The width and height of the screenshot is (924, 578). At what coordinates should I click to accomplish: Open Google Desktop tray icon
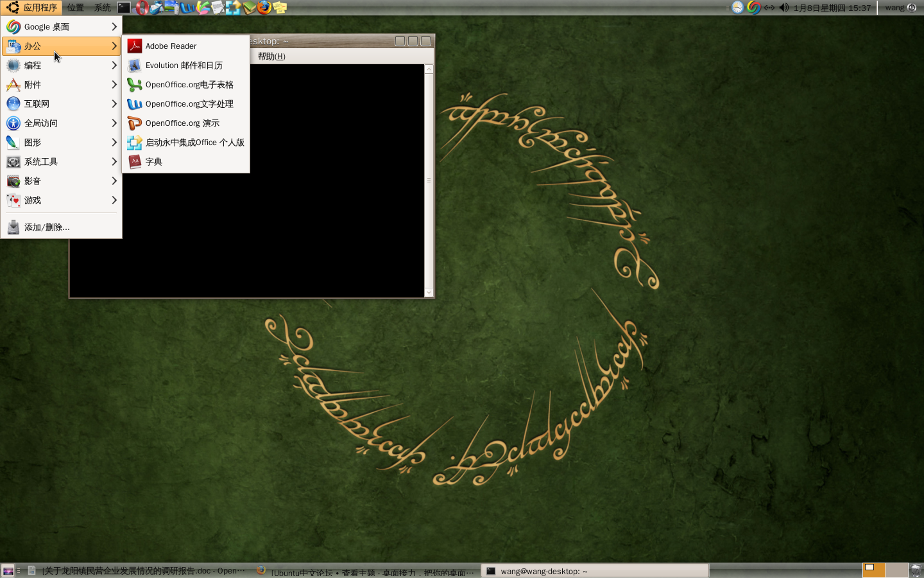[x=754, y=8]
